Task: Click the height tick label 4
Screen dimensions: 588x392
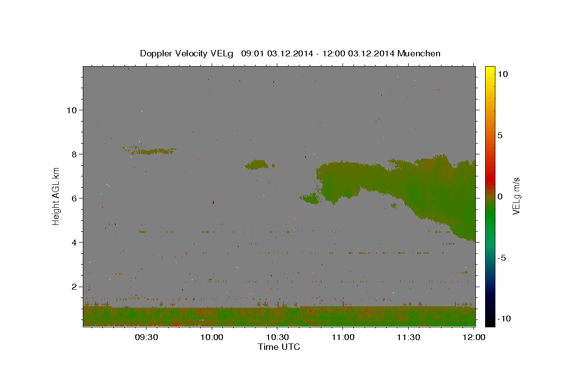Action: (x=74, y=242)
